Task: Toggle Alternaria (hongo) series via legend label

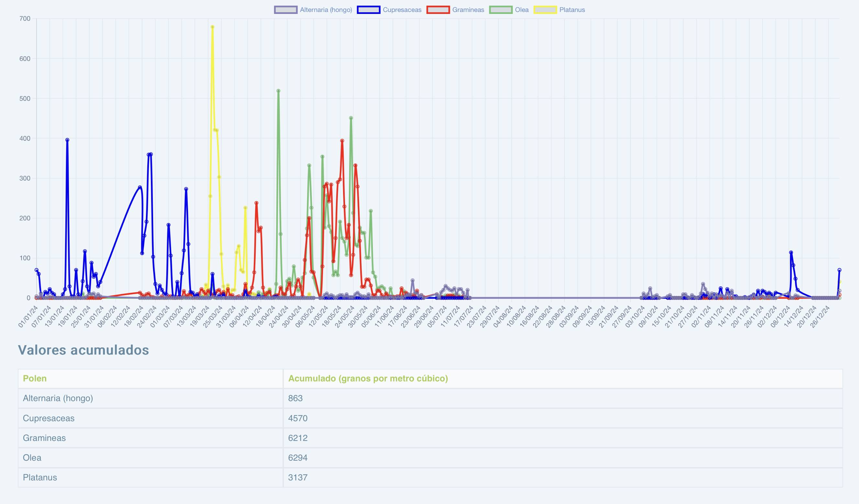Action: click(326, 10)
